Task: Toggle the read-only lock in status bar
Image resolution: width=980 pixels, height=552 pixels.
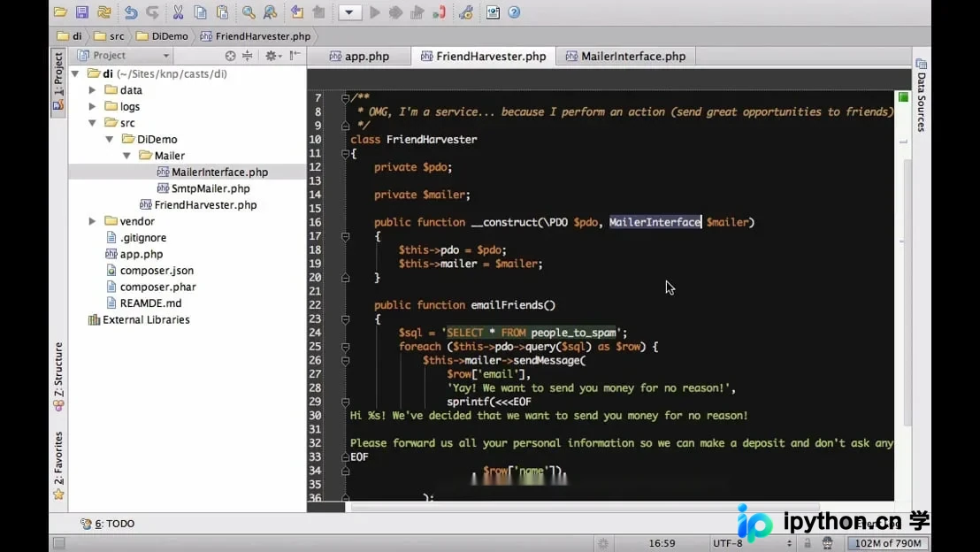Action: click(808, 542)
